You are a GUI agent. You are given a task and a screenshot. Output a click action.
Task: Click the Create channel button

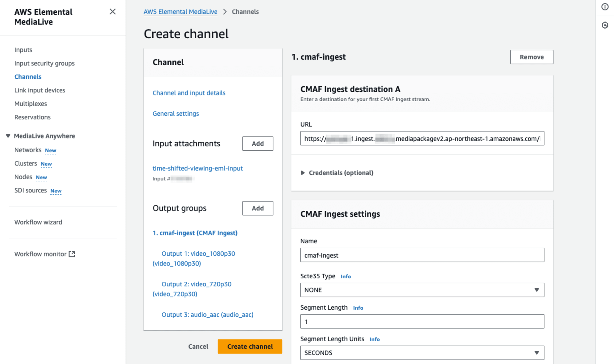click(250, 347)
